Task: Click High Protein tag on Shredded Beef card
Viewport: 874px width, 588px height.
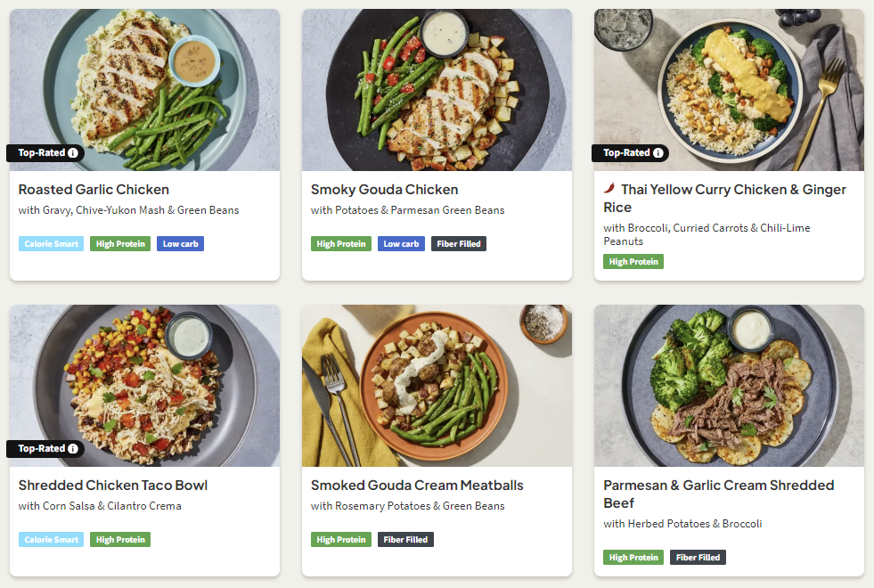Action: point(633,558)
